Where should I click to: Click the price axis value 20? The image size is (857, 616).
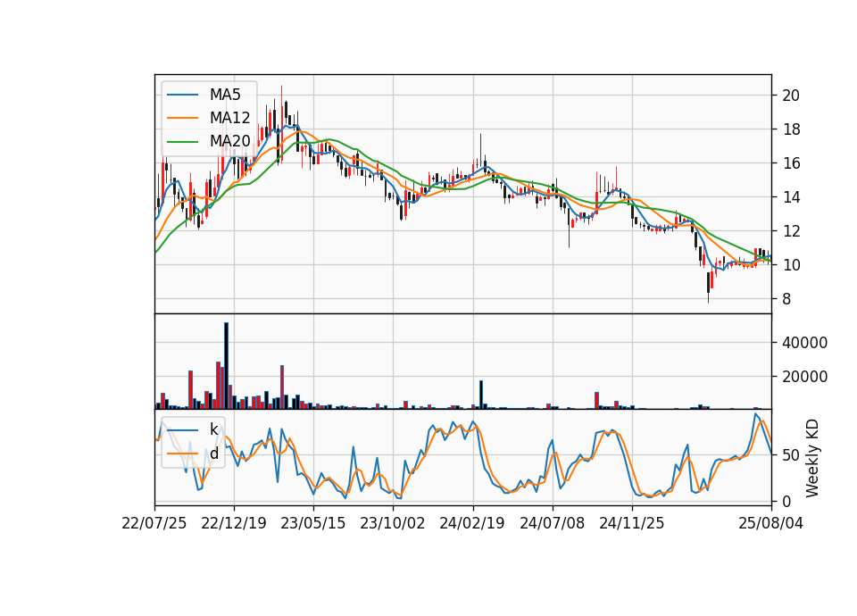point(791,96)
